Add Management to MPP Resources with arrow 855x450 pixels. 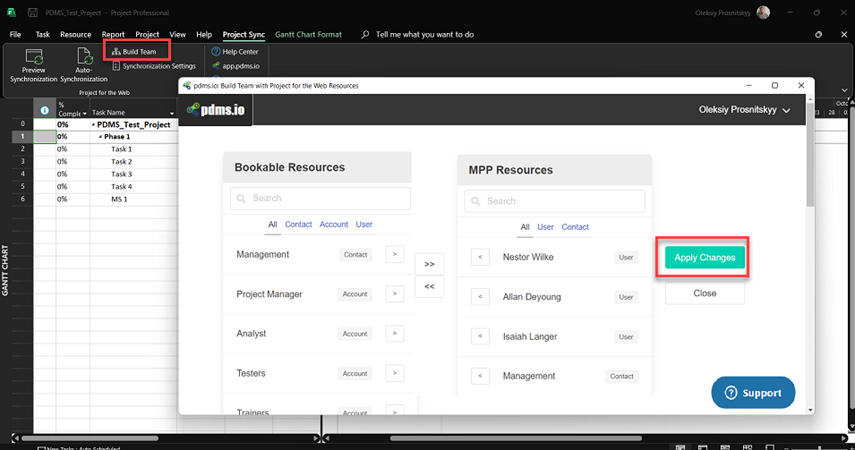tap(394, 254)
